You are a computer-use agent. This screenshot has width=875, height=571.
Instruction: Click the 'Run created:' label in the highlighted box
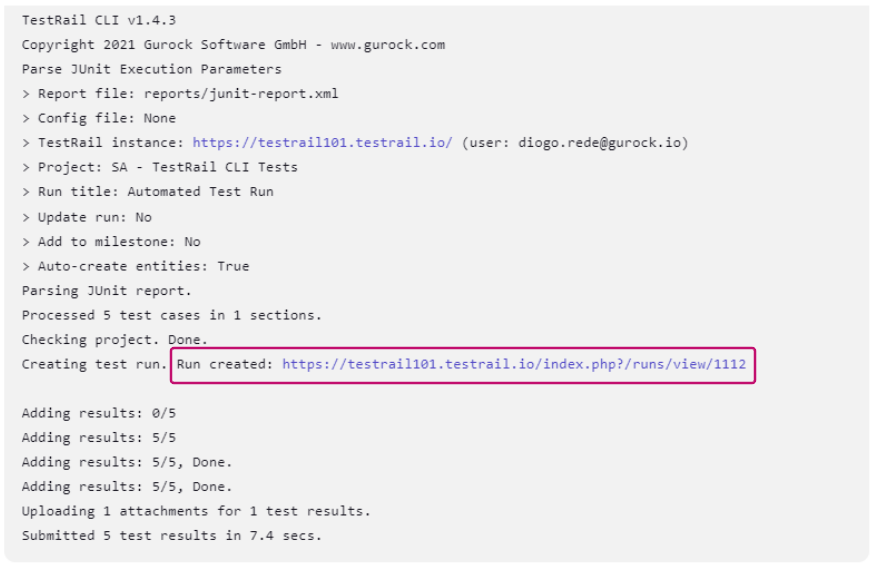225,365
